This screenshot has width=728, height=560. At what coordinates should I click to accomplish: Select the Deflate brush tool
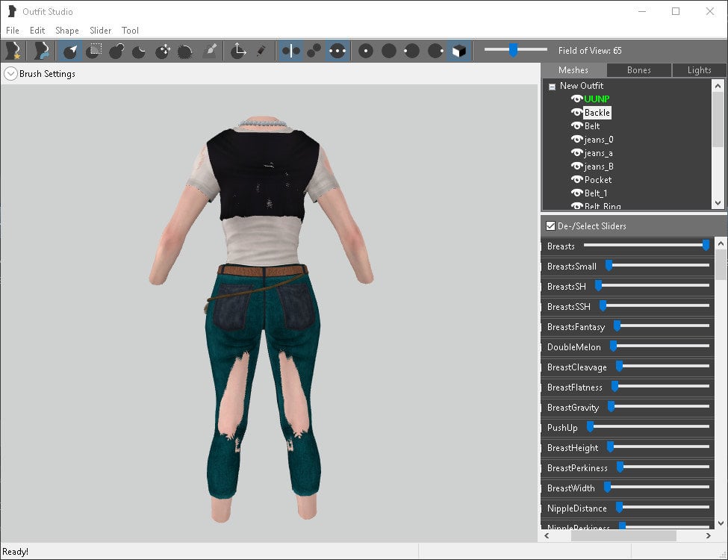(x=140, y=51)
